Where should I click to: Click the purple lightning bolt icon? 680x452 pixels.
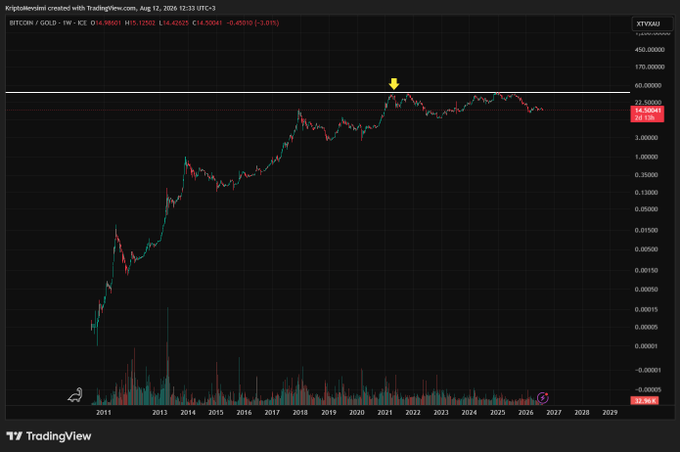(543, 397)
